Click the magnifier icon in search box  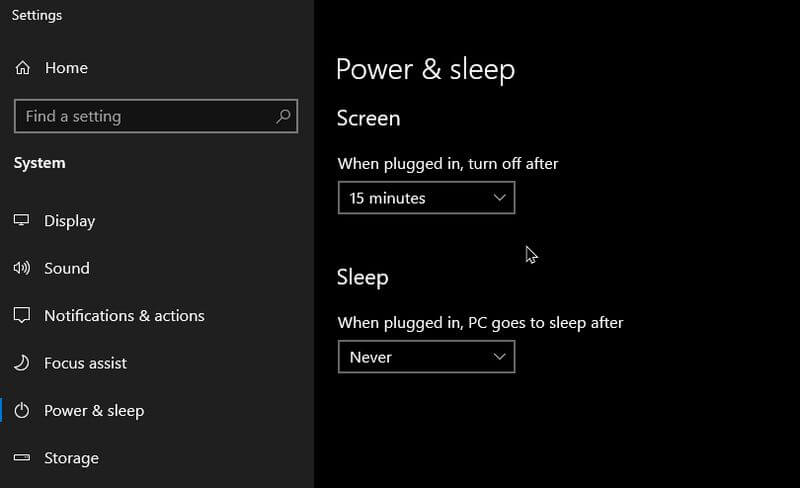284,116
